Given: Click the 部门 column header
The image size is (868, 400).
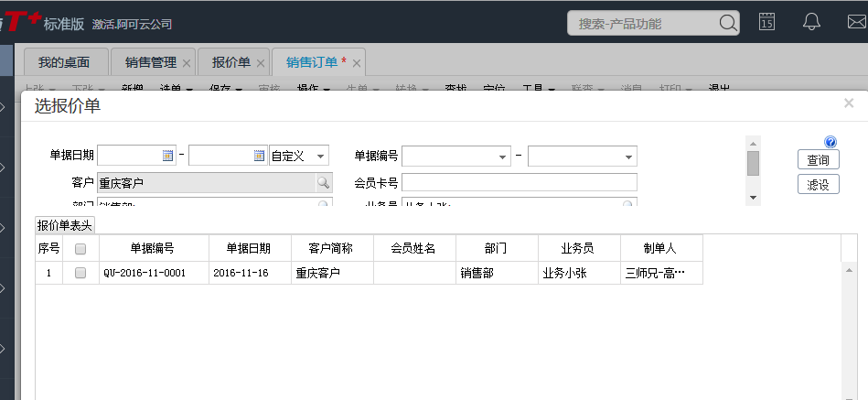Looking at the screenshot, I should (497, 248).
